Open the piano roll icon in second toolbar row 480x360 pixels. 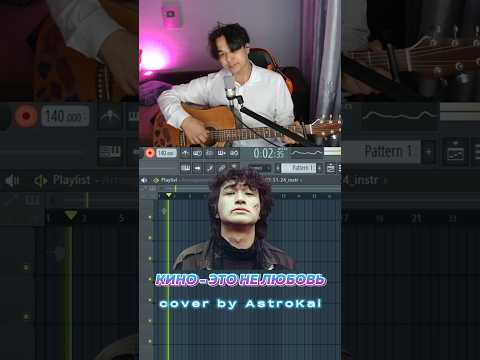tap(185, 168)
